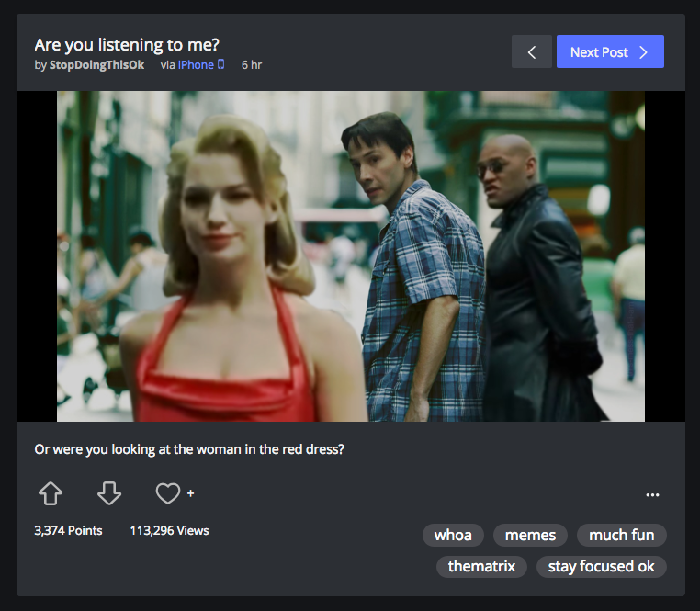Viewport: 700px width, 611px height.
Task: Click the phone icon beside iPhone
Action: pyautogui.click(x=220, y=64)
